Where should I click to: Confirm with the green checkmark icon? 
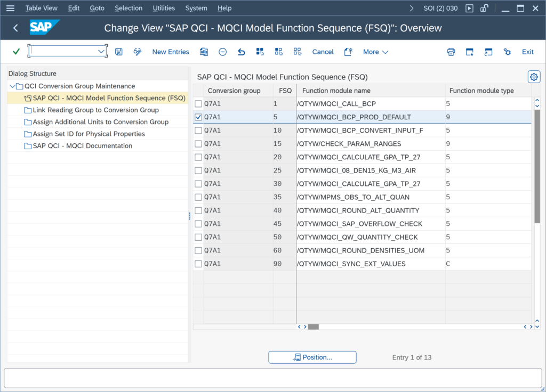point(16,52)
